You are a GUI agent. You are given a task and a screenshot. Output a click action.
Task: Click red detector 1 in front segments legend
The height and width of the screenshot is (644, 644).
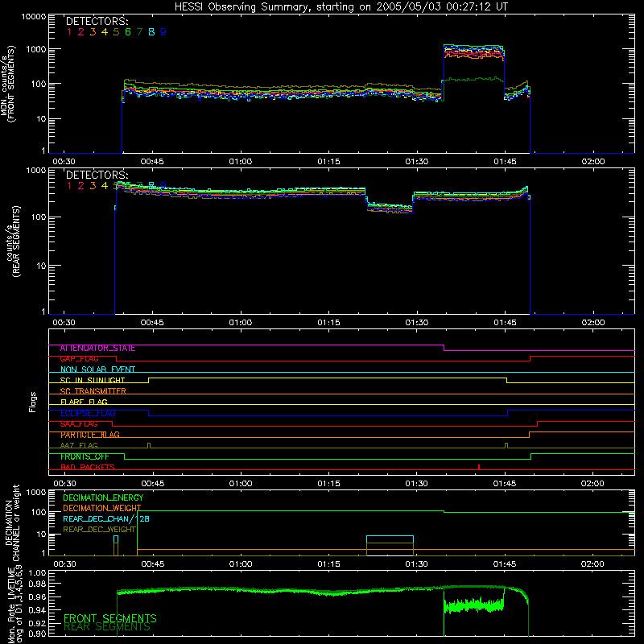point(69,32)
